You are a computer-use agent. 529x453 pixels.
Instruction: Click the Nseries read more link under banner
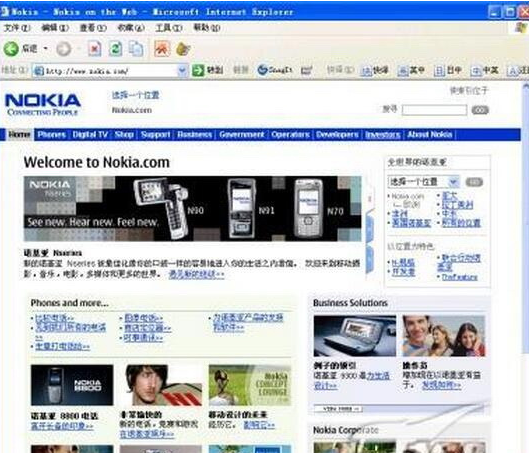[196, 275]
